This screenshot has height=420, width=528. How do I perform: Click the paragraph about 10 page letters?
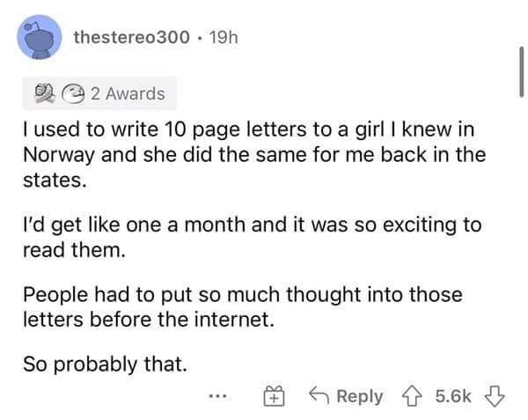tap(255, 155)
